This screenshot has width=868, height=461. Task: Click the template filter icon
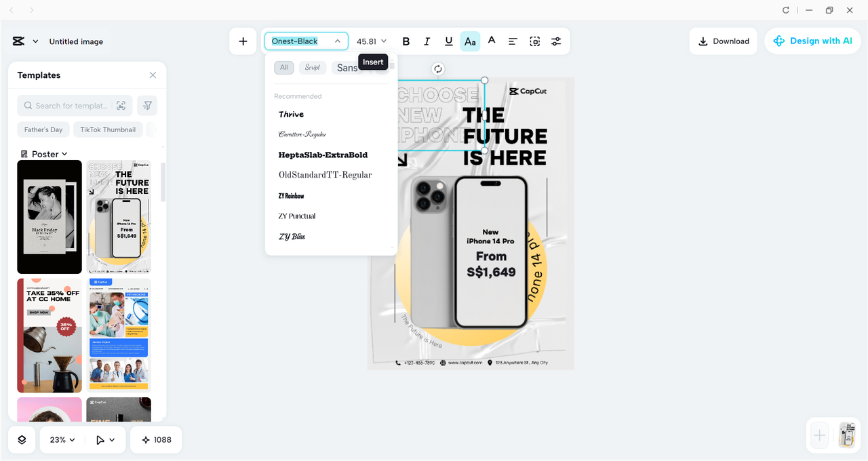[x=147, y=106]
